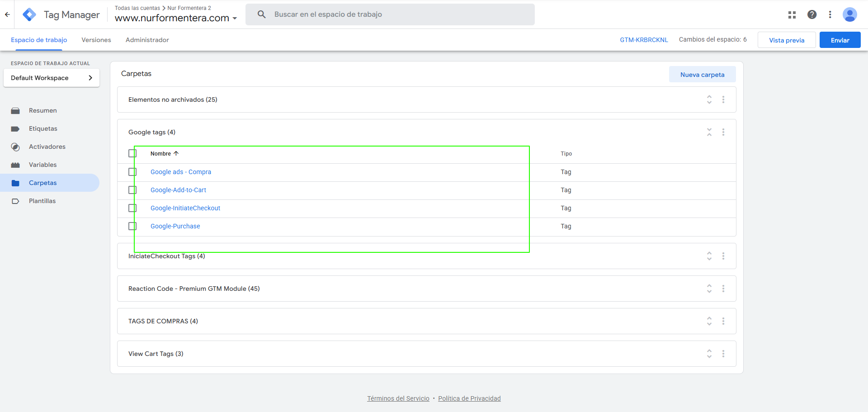Open options menu for IniciateCheckout Tags folder
The width and height of the screenshot is (868, 412).
(723, 256)
